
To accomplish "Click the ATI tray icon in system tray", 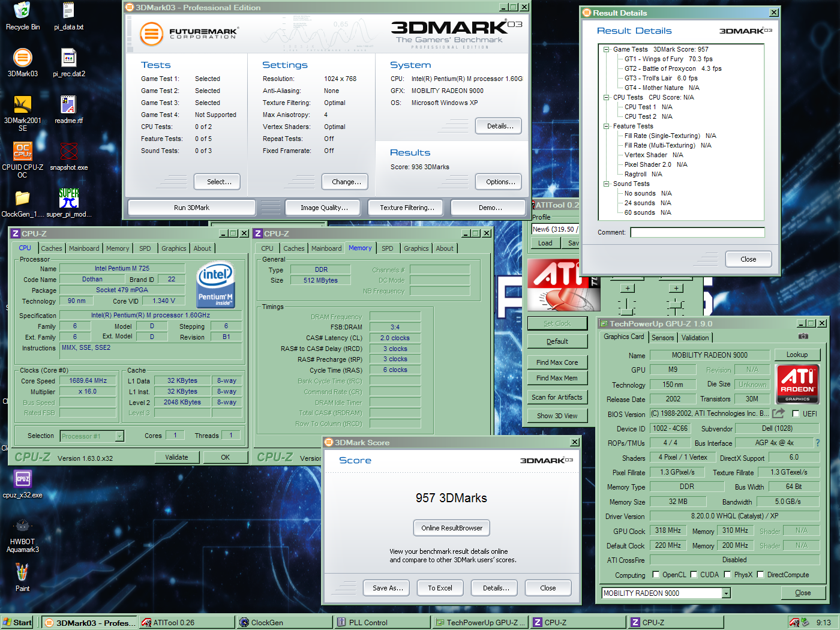I will (x=795, y=623).
